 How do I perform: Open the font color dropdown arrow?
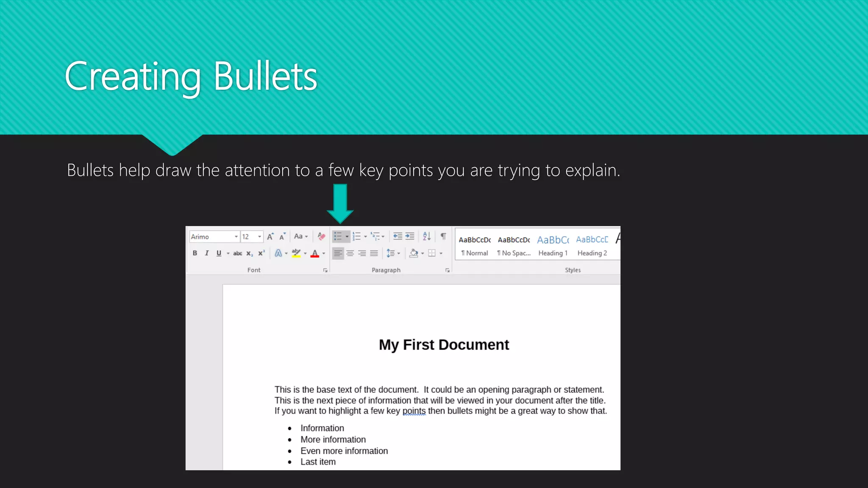[x=324, y=253]
